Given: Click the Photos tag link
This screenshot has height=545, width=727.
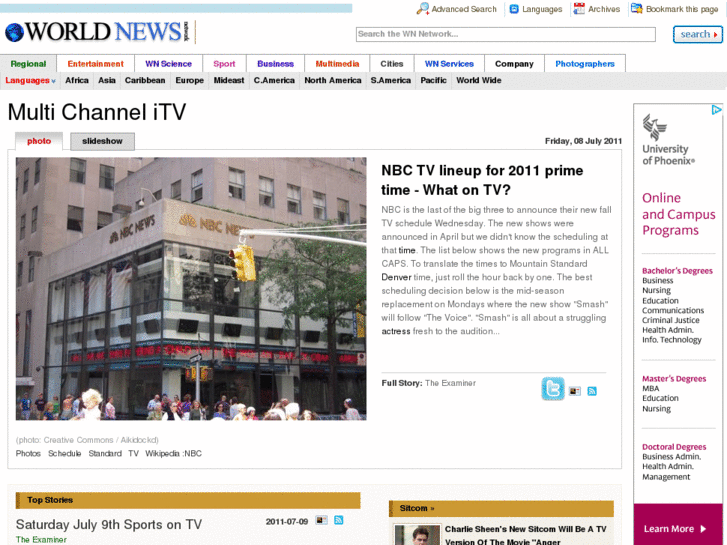Looking at the screenshot, I should [x=28, y=454].
